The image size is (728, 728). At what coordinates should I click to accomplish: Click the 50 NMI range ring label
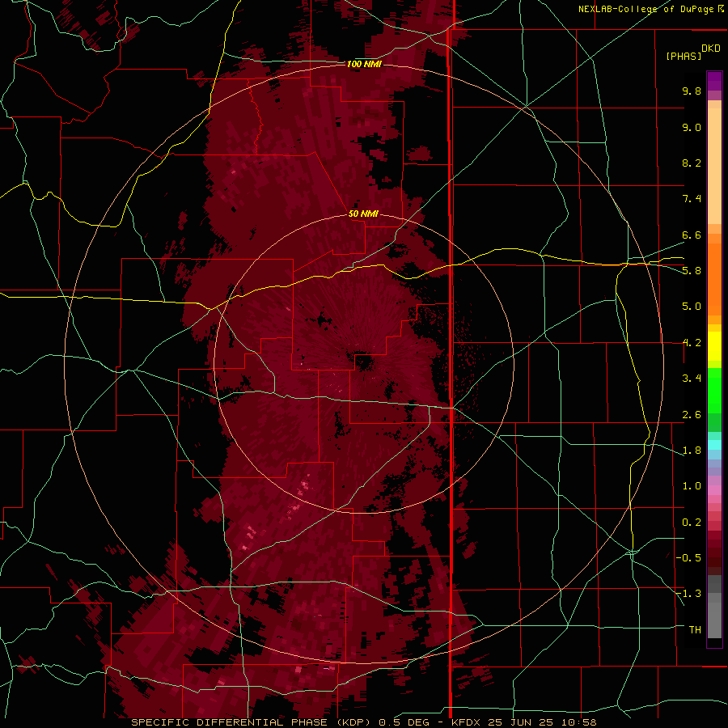(x=363, y=214)
